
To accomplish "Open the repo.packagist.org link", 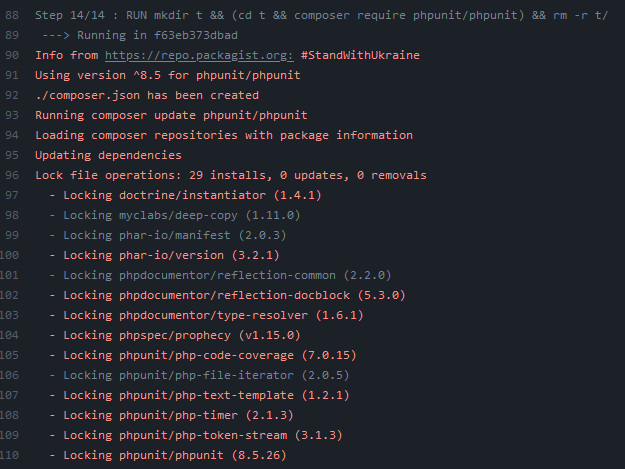I will (x=199, y=55).
